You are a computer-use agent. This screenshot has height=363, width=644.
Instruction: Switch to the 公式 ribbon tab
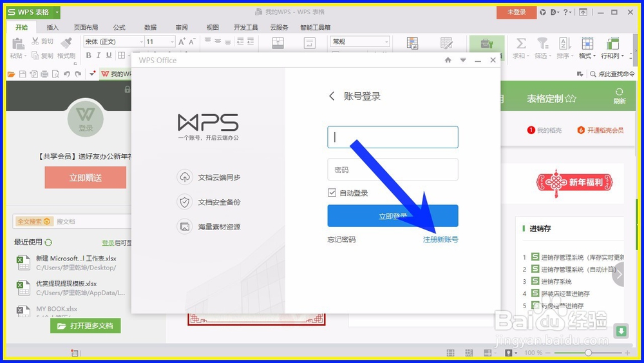click(119, 27)
